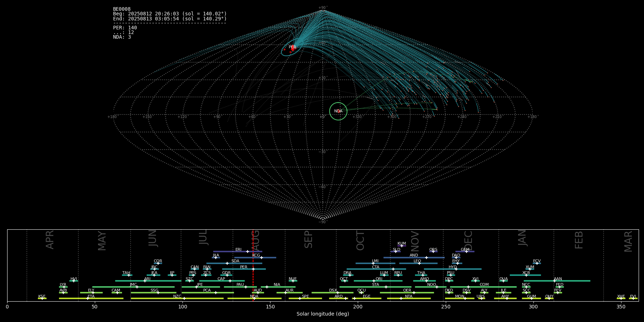Select the JMC shower label in timeline

[133, 285]
